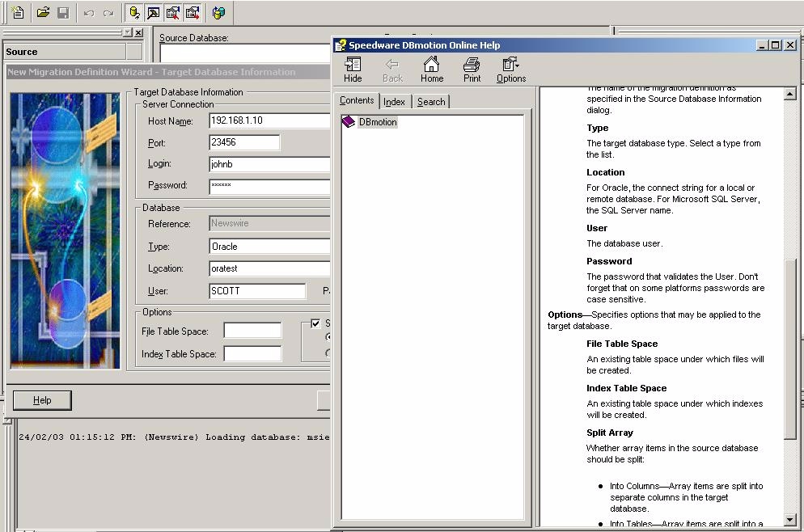Click the help pane scroll down arrow
This screenshot has height=532, width=804.
[789, 520]
